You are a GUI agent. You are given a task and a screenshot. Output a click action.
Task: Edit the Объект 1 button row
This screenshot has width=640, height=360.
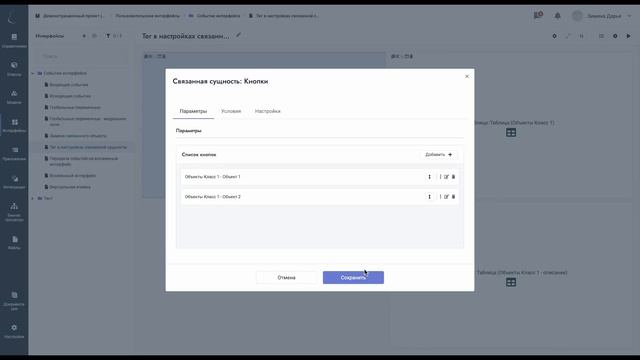point(446,177)
